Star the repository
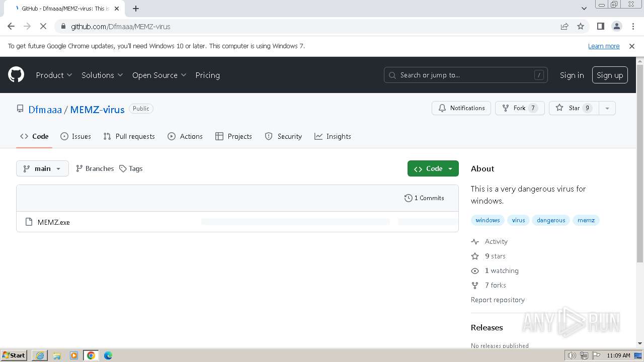Screen dimensions: 644x362 point(574,108)
